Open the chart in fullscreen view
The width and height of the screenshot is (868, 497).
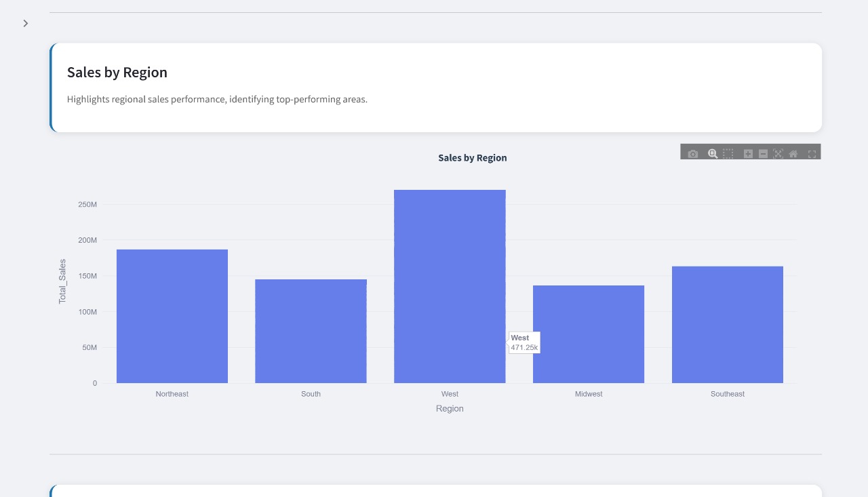click(812, 154)
